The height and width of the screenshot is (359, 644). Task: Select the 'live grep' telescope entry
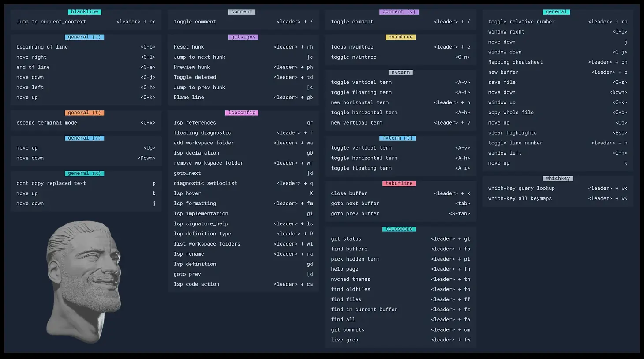click(400, 340)
